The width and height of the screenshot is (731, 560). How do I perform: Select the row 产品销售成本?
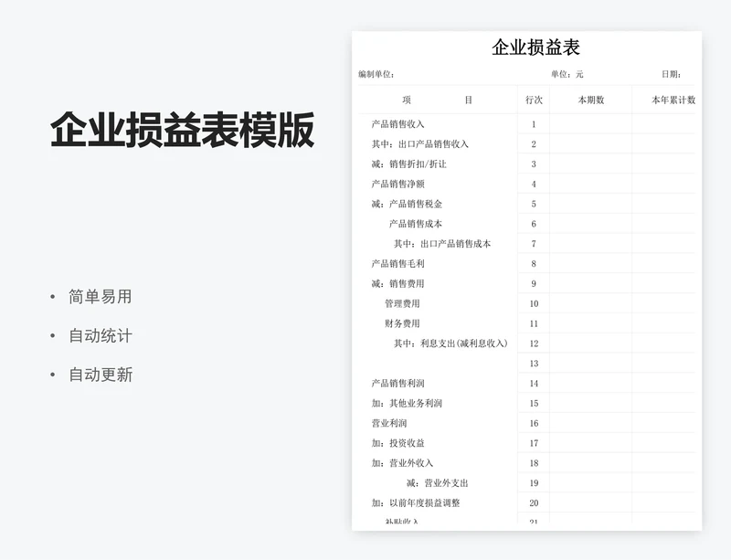[526, 224]
